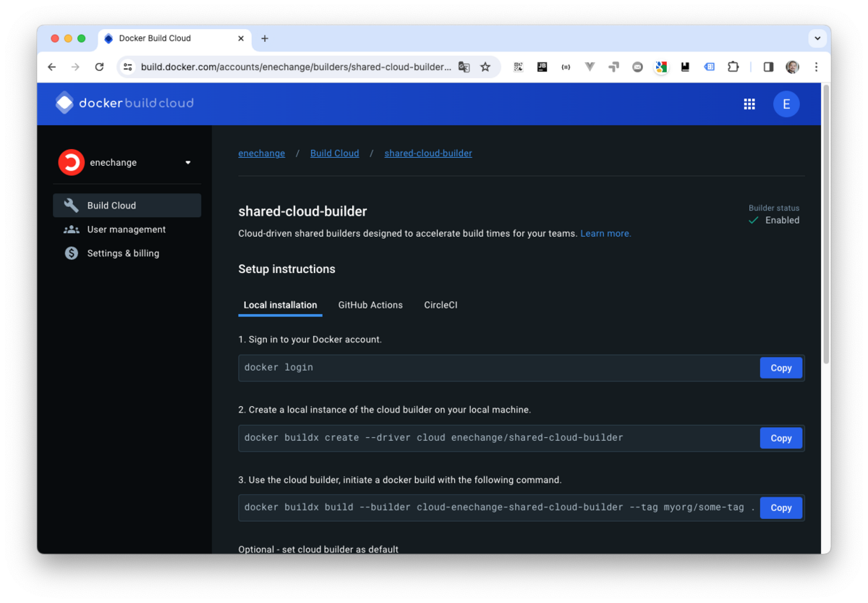The height and width of the screenshot is (603, 868).
Task: Open the curly braces extension icon
Action: click(x=566, y=67)
